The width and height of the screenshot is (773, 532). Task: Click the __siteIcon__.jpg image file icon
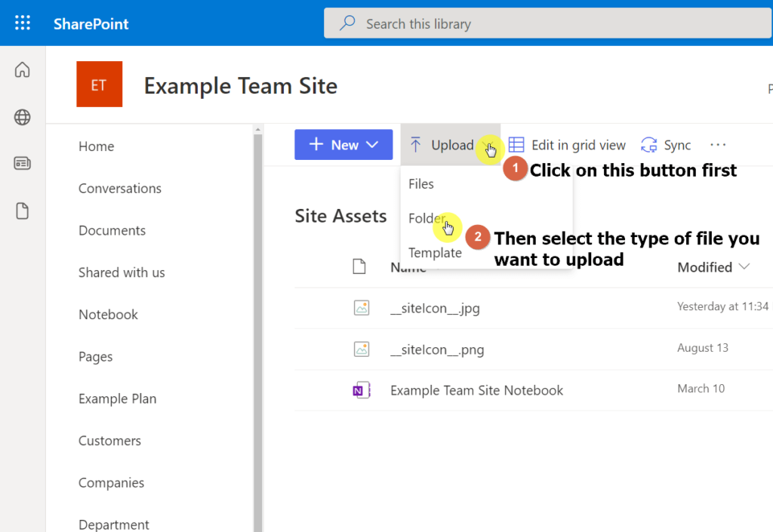362,308
